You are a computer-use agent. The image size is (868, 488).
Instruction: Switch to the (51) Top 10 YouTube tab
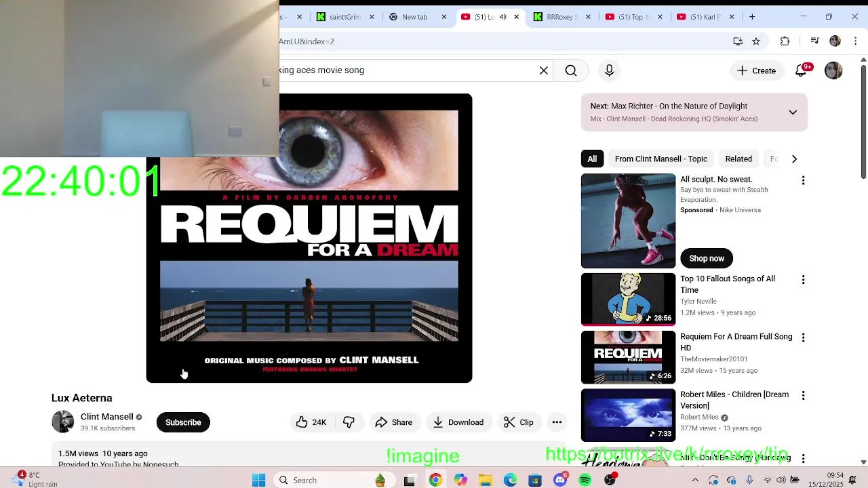(633, 17)
